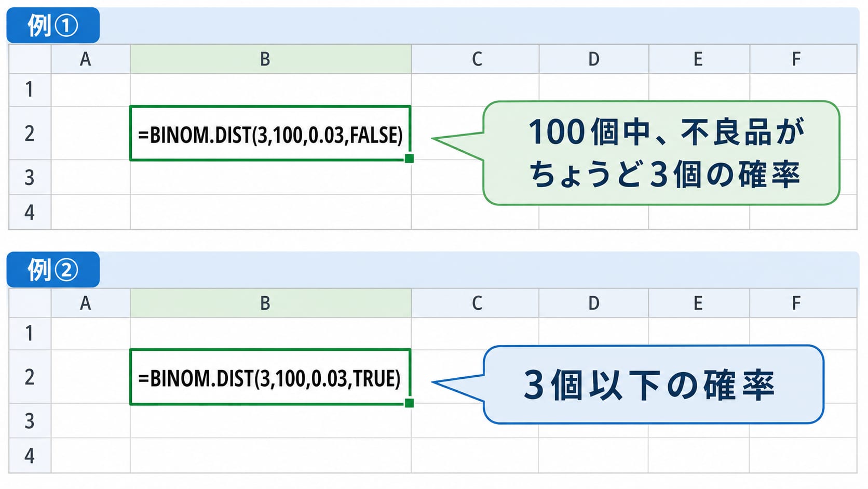Select row 2 header in example 1

[30, 134]
